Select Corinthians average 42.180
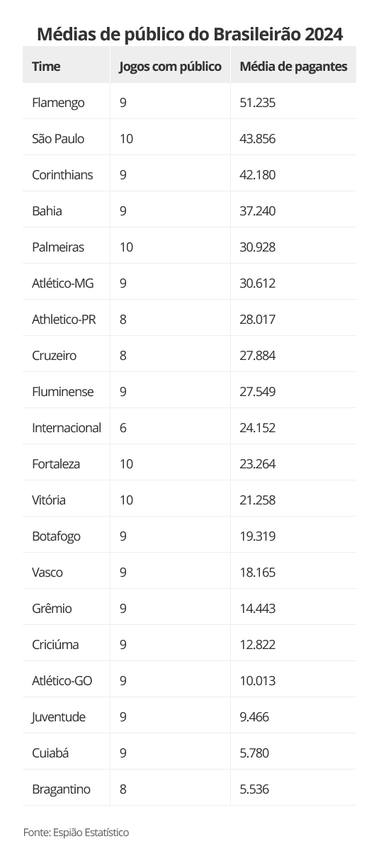This screenshot has width=369, height=868. pyautogui.click(x=258, y=175)
